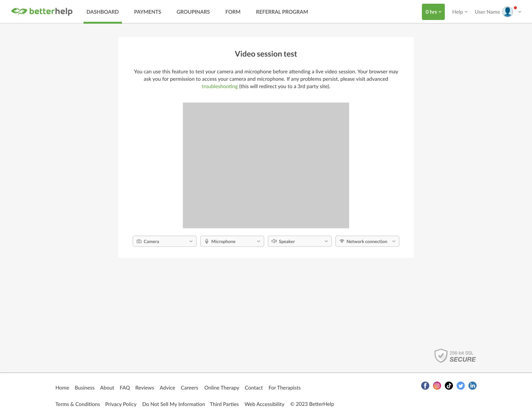Open the For Therapists link

point(284,388)
